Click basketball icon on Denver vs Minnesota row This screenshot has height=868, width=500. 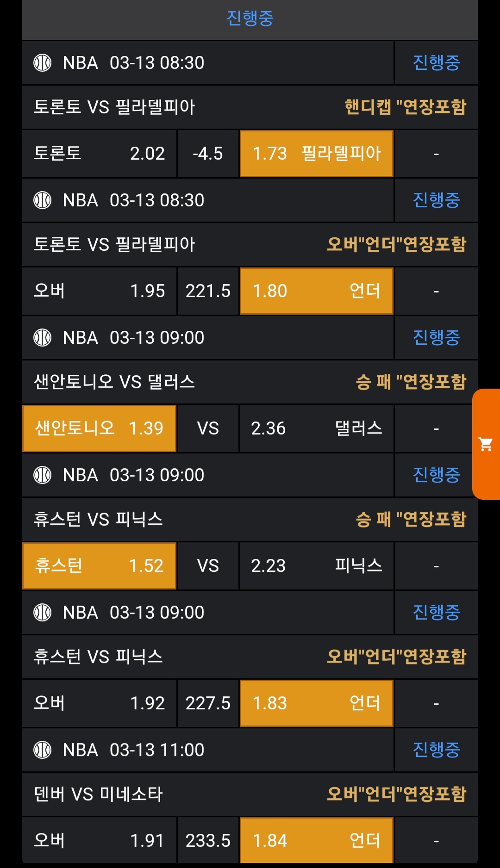click(x=43, y=750)
